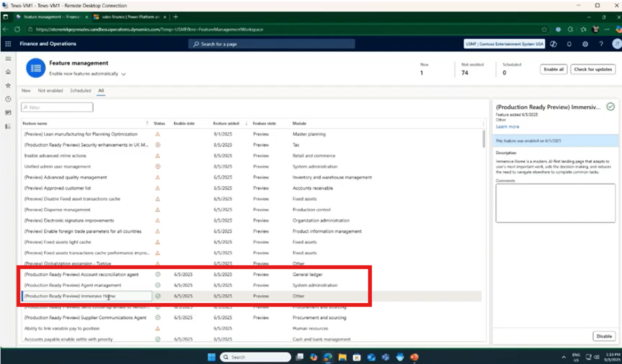The width and height of the screenshot is (622, 364).
Task: Click the Check for updates button
Action: pyautogui.click(x=592, y=69)
